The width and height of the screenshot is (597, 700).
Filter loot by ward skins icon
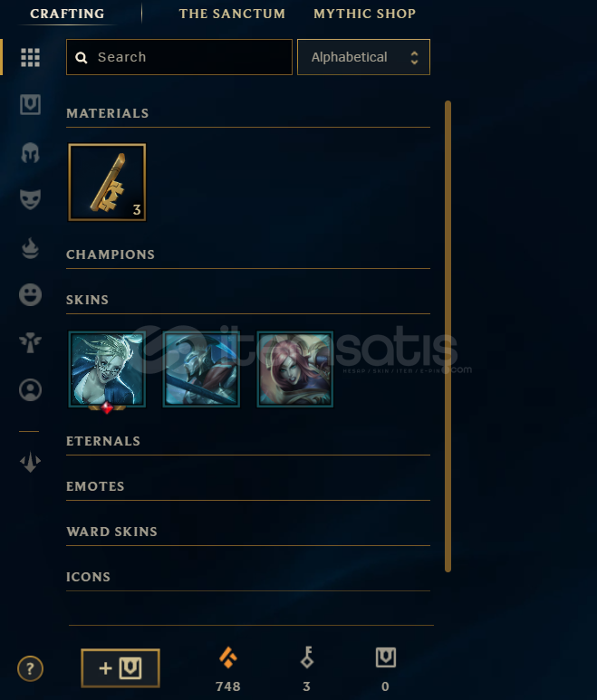tap(31, 343)
